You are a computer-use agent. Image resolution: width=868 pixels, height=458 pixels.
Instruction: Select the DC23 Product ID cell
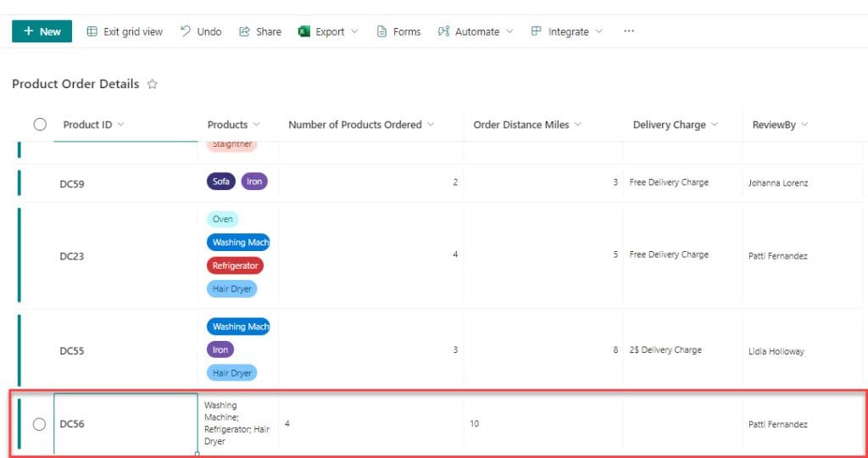(x=125, y=256)
